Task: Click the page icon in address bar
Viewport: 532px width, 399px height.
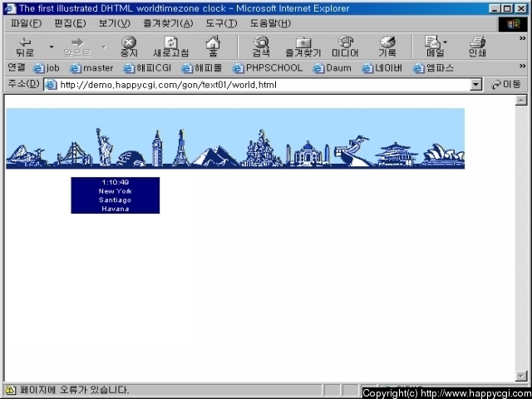Action: pos(51,85)
